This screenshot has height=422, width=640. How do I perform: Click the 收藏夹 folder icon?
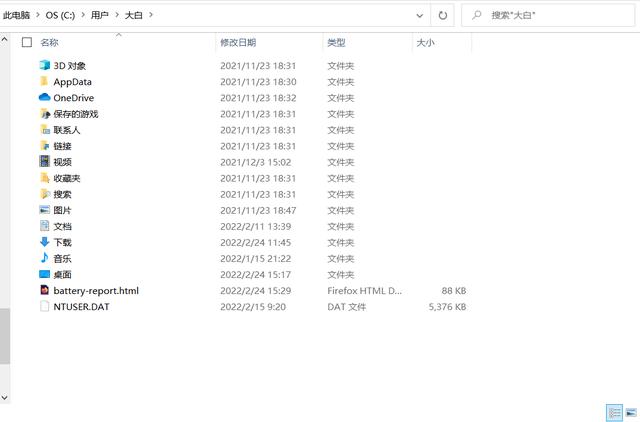(x=44, y=178)
